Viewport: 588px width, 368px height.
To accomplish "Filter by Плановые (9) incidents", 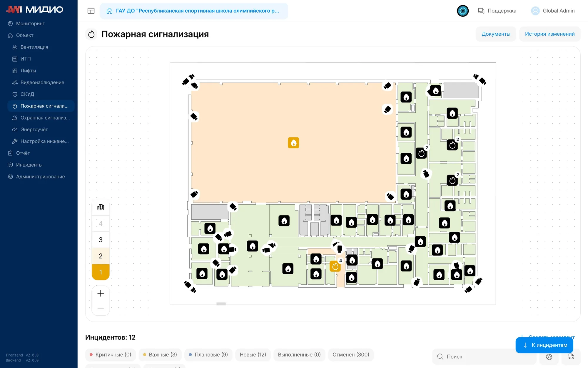I will [x=208, y=355].
